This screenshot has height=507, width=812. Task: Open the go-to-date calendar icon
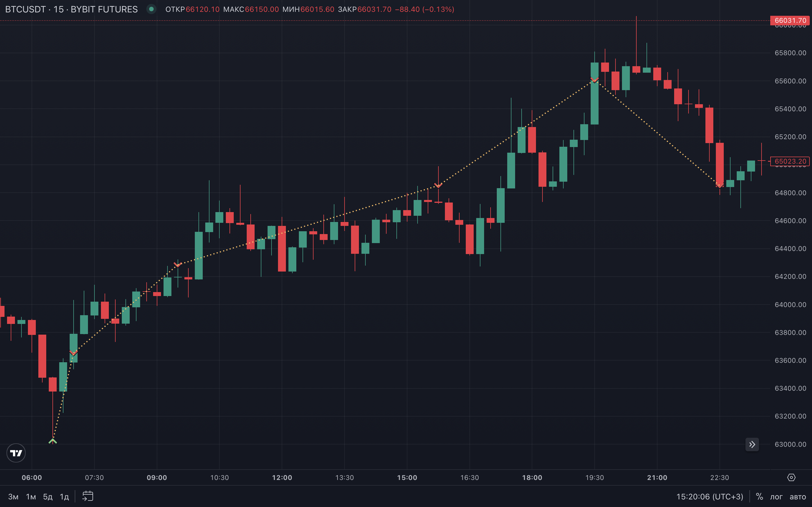pos(88,496)
